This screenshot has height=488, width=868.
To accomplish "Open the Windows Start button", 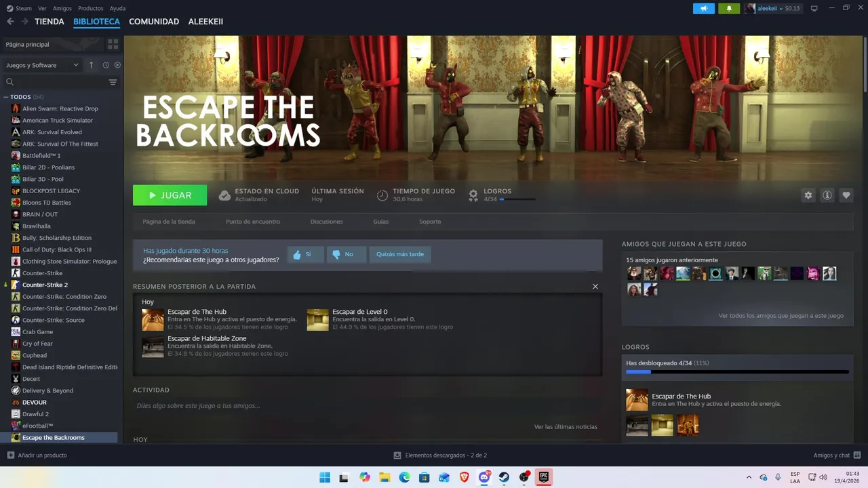I will coord(325,477).
